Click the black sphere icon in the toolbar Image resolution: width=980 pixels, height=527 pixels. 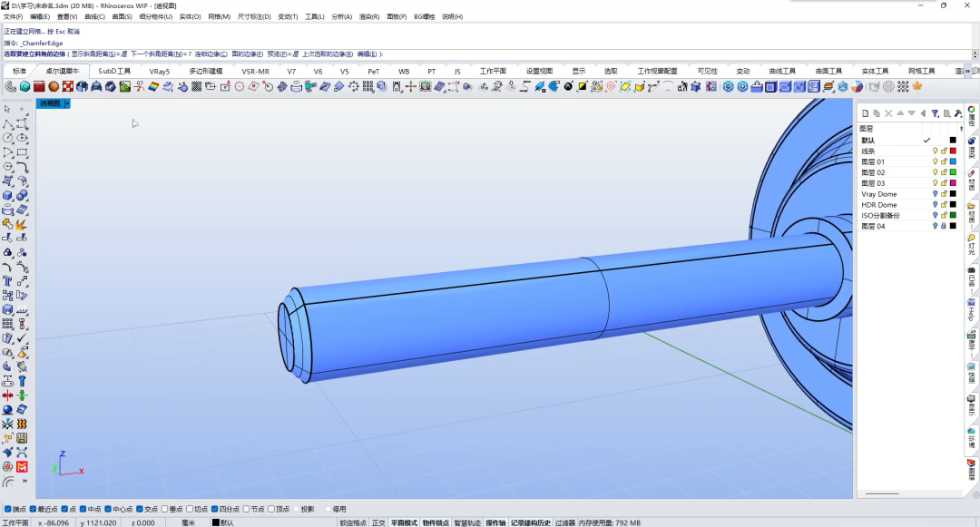point(568,87)
